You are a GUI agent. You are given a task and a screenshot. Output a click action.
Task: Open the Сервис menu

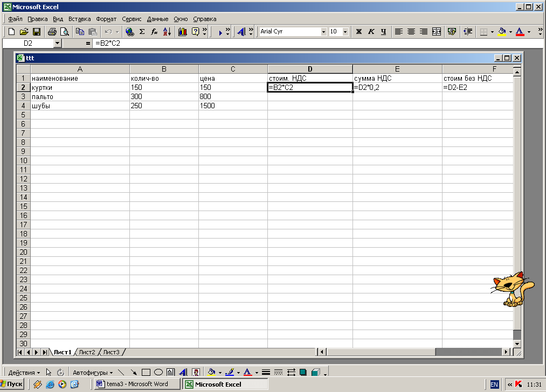(132, 19)
